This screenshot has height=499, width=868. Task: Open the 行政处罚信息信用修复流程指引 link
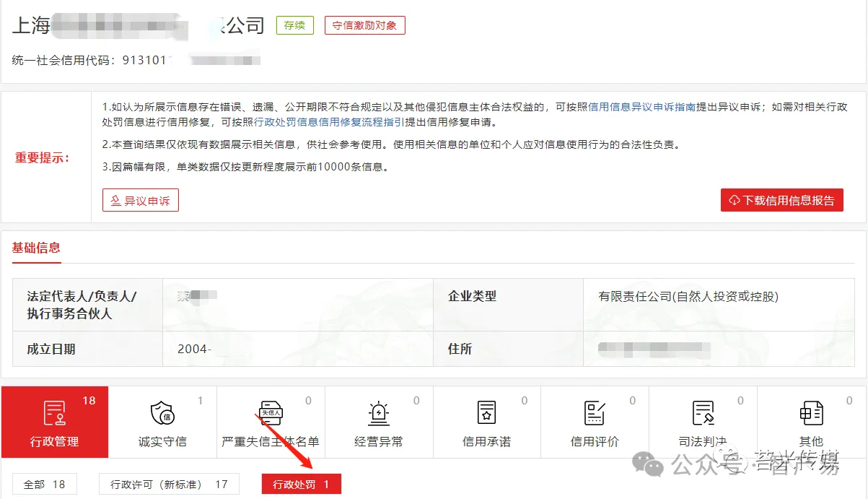coord(328,122)
